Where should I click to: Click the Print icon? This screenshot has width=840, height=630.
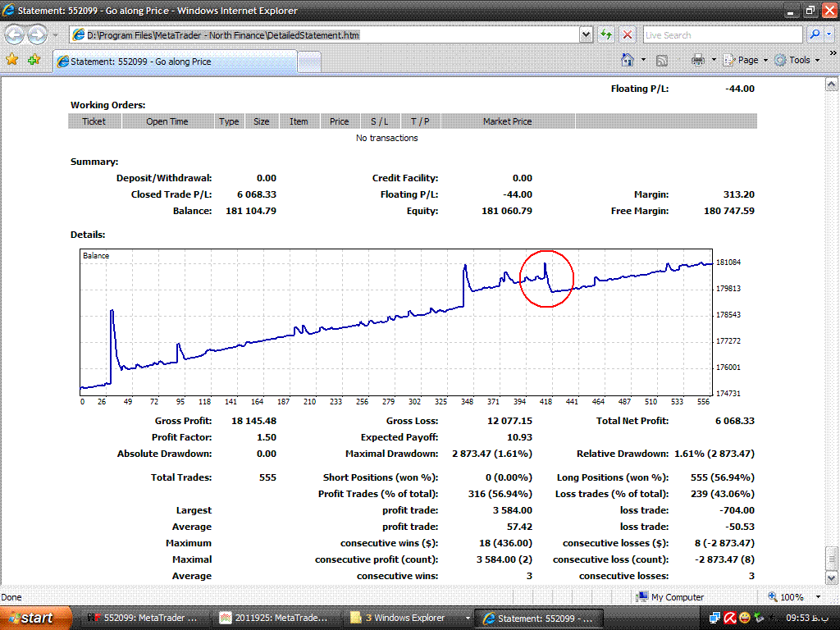[697, 60]
